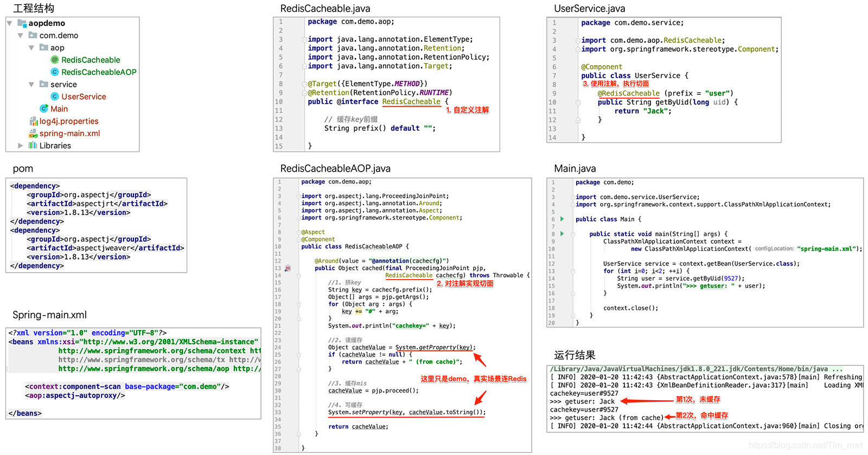Viewport: 868px width, 455px height.
Task: Click the "spring-main.xml" string in Main.java
Action: 826,249
